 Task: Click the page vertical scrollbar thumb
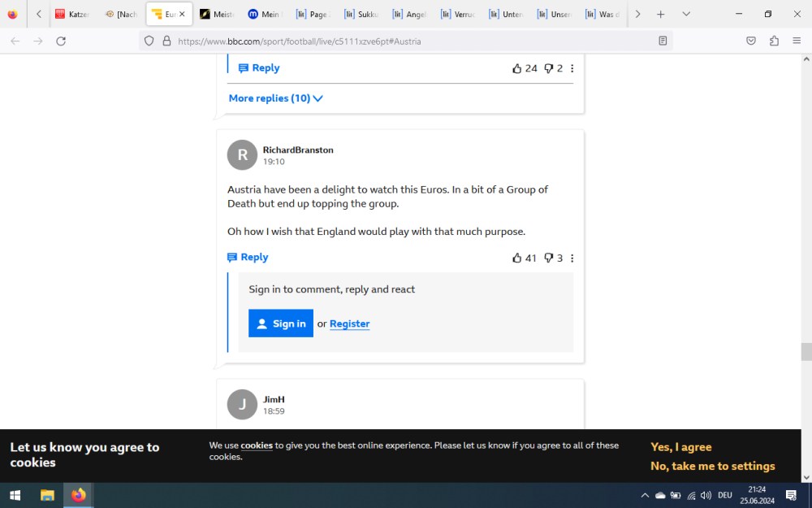[x=806, y=352]
